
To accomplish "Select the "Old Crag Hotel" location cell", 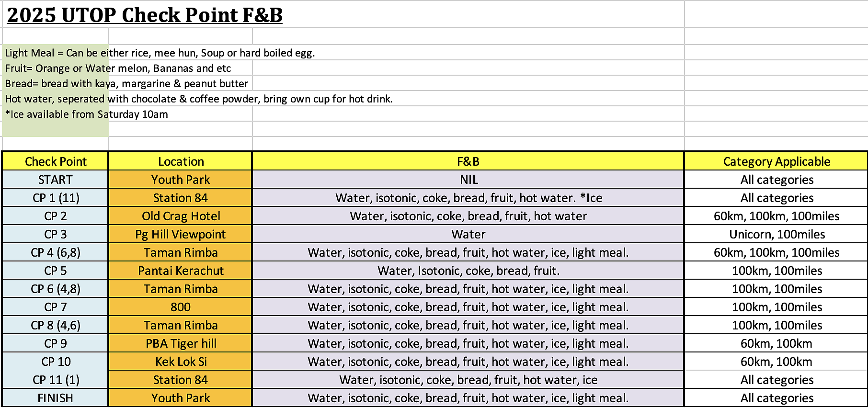I will 181,216.
